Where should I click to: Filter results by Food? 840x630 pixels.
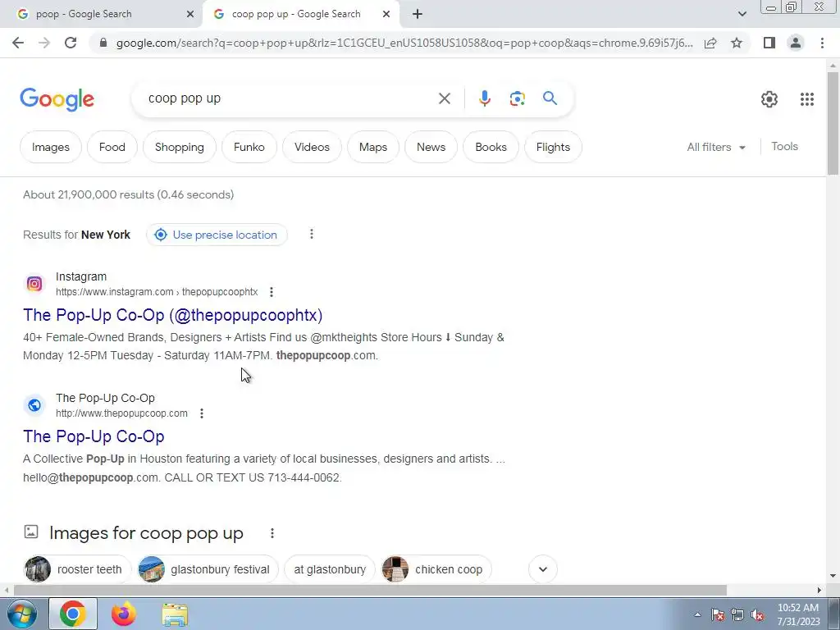point(112,147)
